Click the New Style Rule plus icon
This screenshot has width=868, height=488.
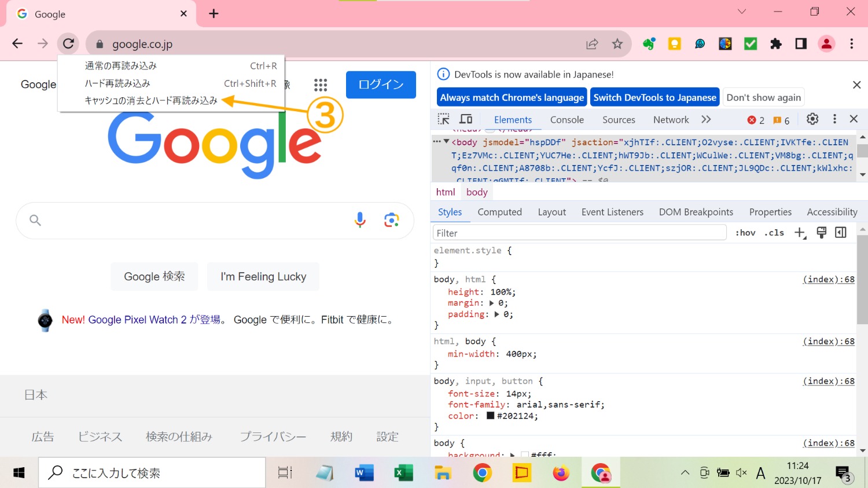800,233
